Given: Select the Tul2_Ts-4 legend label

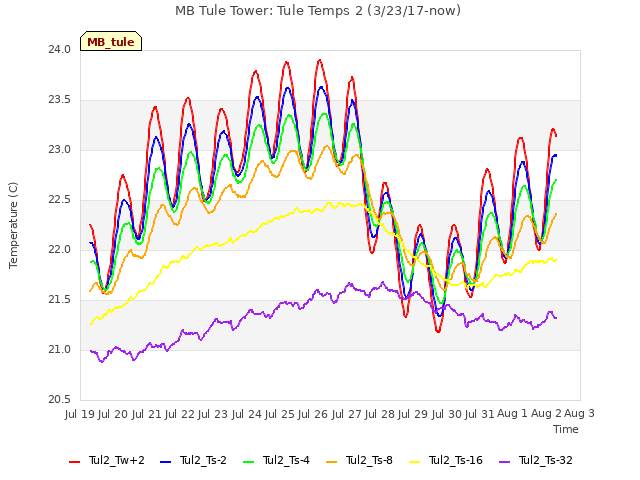Looking at the screenshot, I should [x=287, y=460].
